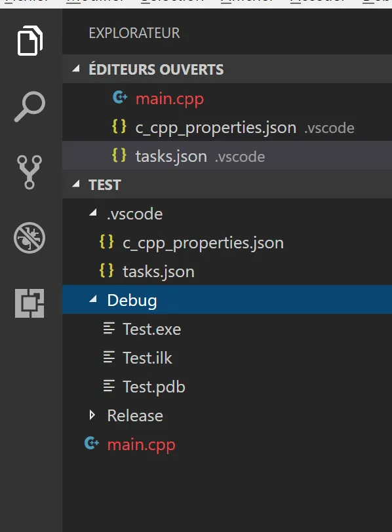This screenshot has width=392, height=532.
Task: Open the Debug bug icon in activity bar
Action: click(29, 238)
